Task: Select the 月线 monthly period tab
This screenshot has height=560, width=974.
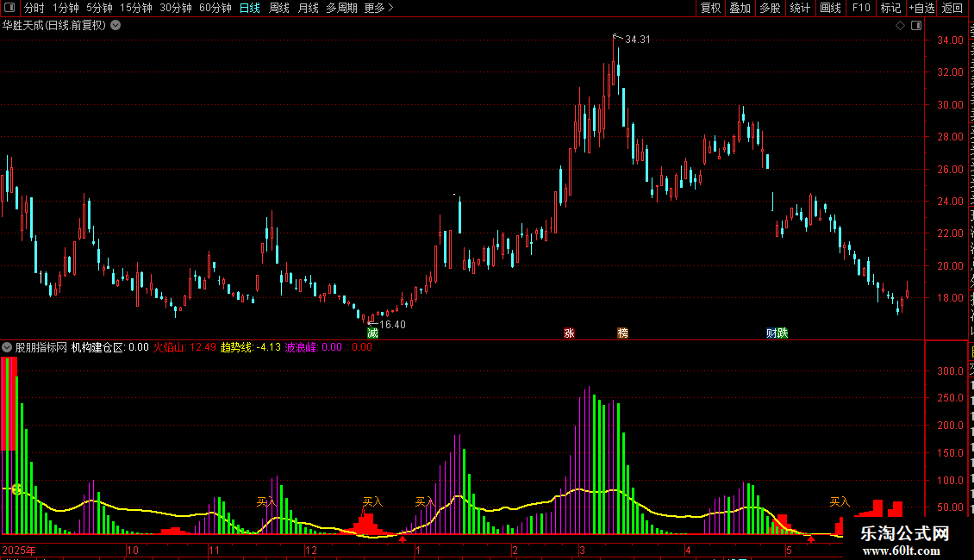Action: pos(308,8)
